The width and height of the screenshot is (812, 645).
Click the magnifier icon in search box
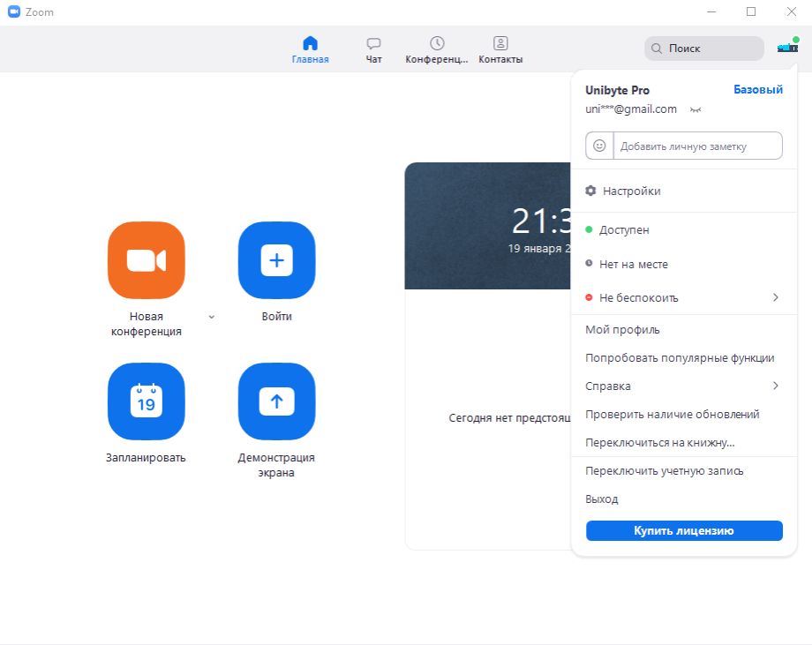click(x=656, y=49)
